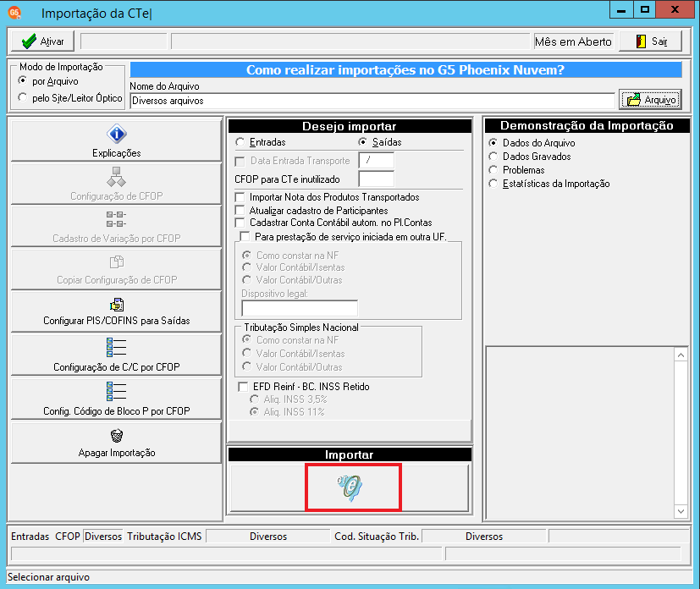Choose Saídas radio option
The height and width of the screenshot is (589, 700).
(363, 142)
